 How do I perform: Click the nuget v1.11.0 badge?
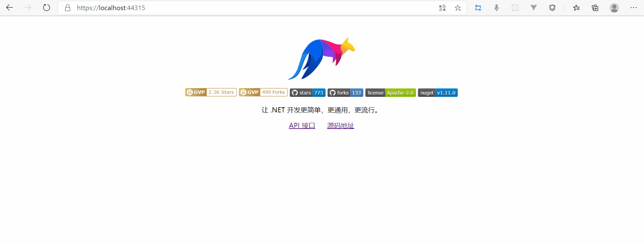click(438, 93)
